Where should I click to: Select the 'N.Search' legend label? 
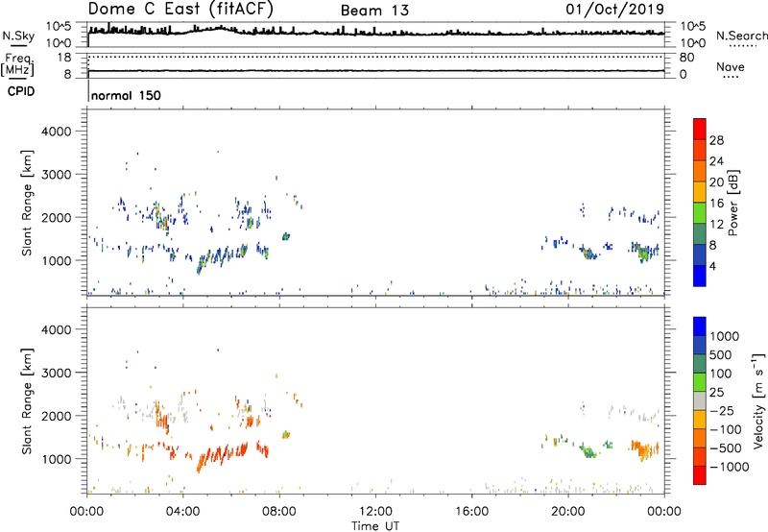point(741,36)
